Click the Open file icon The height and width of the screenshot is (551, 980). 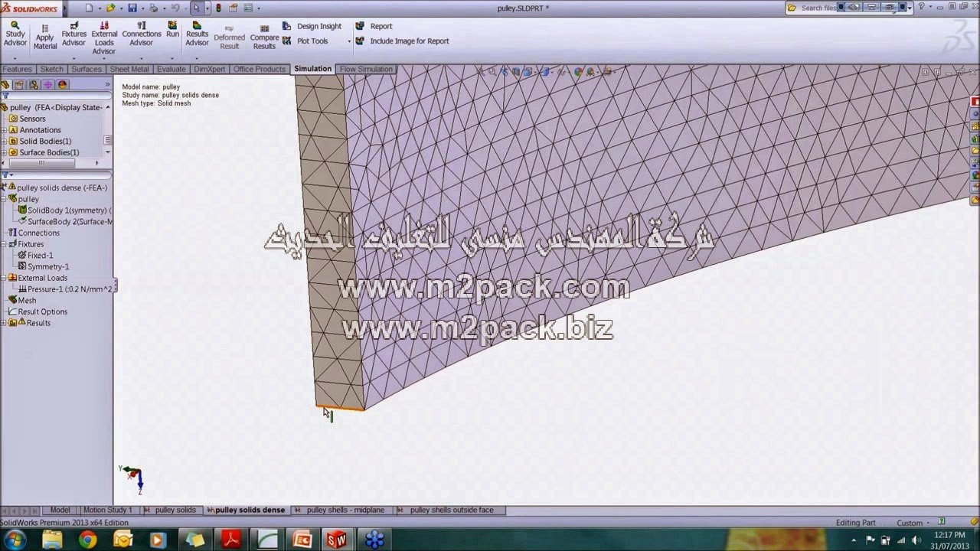point(111,8)
